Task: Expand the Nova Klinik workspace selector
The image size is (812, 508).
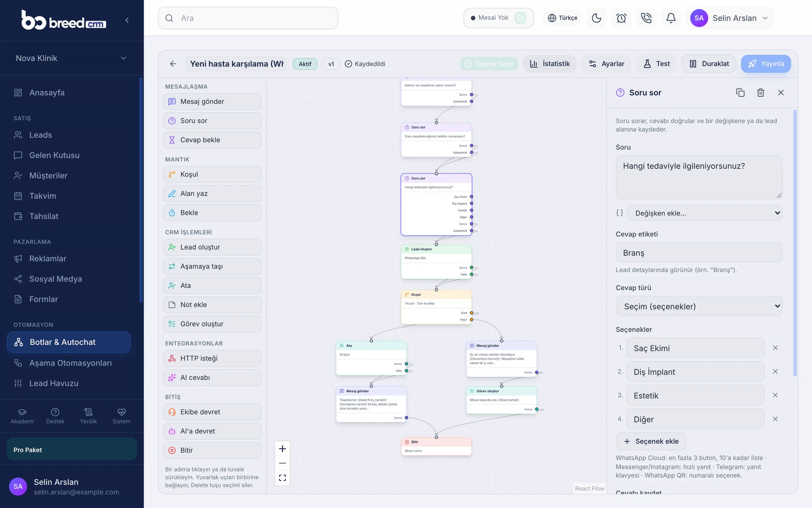Action: [71, 58]
